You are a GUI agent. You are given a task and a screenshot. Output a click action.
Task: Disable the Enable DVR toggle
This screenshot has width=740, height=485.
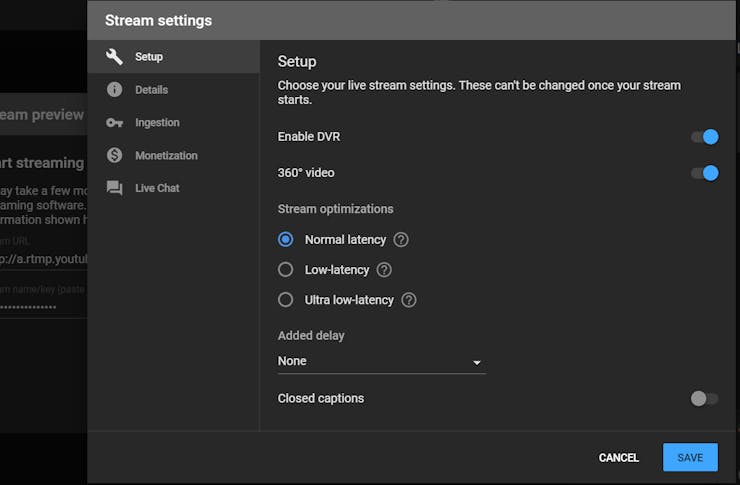705,137
